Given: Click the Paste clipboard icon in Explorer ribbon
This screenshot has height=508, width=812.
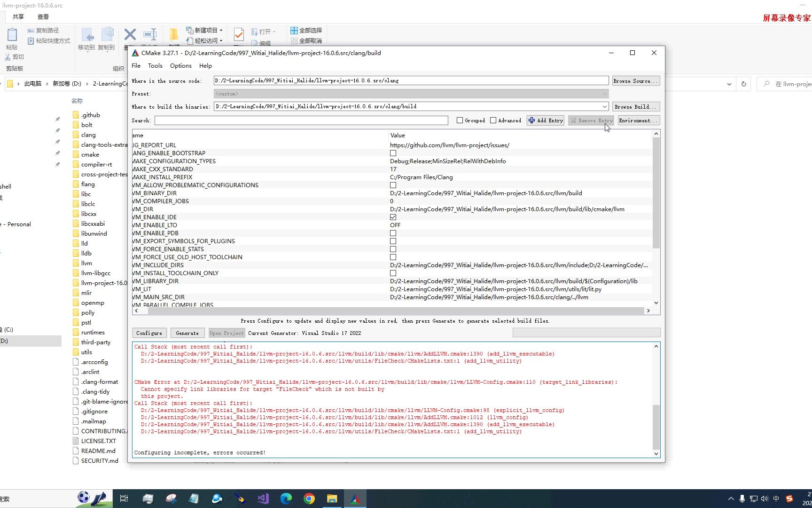Looking at the screenshot, I should tap(12, 34).
